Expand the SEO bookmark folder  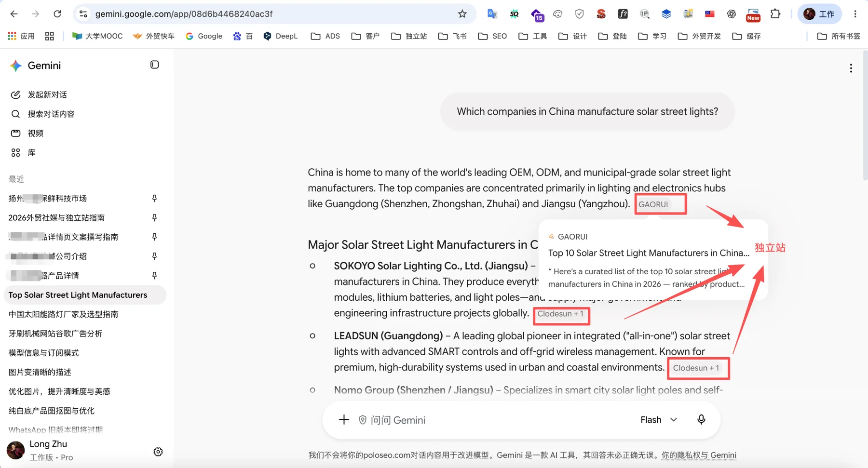tap(492, 36)
